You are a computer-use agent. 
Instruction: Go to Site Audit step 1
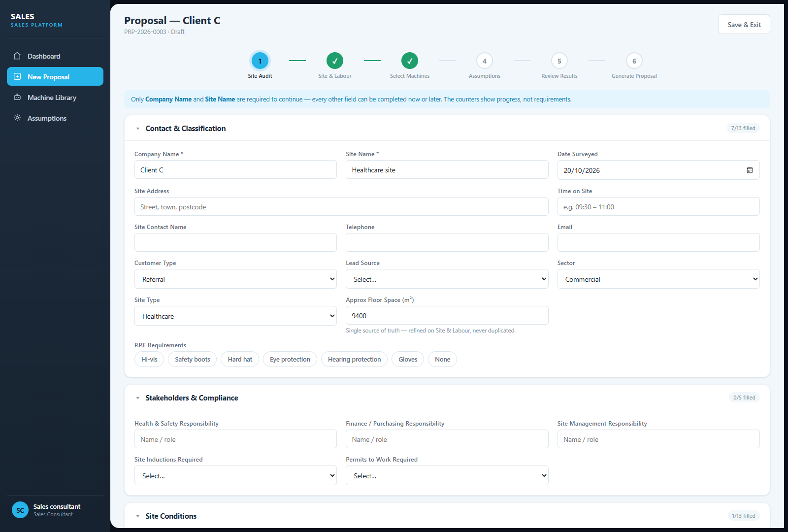(x=260, y=61)
